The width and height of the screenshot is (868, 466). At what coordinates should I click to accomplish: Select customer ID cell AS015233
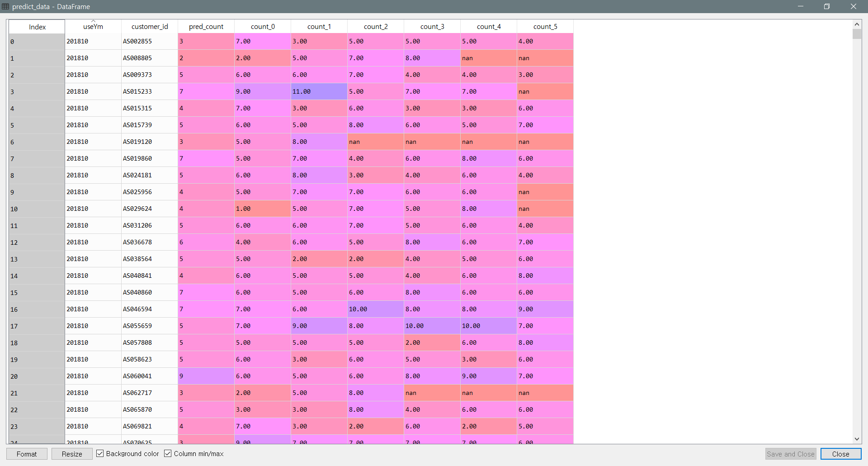pos(150,91)
